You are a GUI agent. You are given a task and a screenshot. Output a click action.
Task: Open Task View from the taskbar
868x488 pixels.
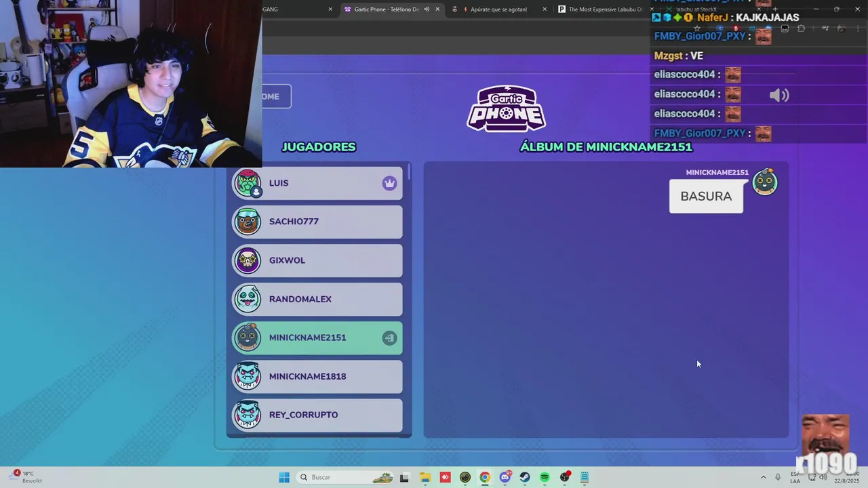(x=404, y=477)
